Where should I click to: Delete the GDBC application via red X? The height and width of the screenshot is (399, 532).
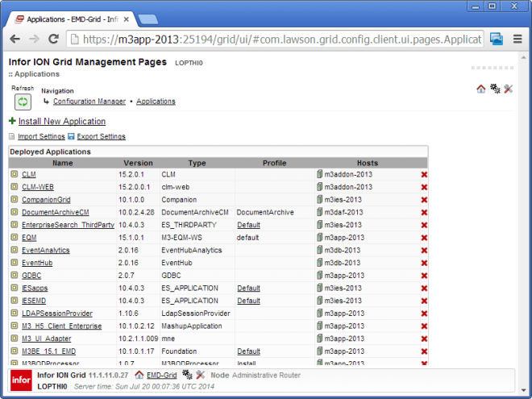[424, 276]
